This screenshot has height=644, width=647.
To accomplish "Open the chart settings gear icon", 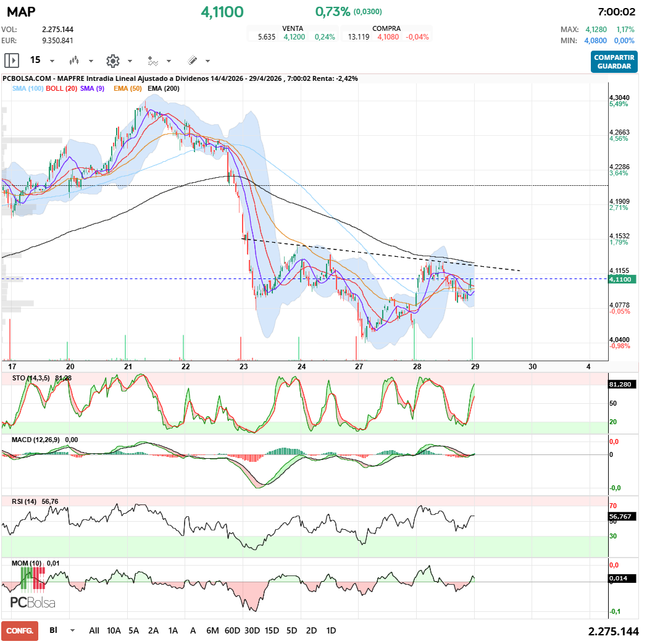I will [112, 61].
